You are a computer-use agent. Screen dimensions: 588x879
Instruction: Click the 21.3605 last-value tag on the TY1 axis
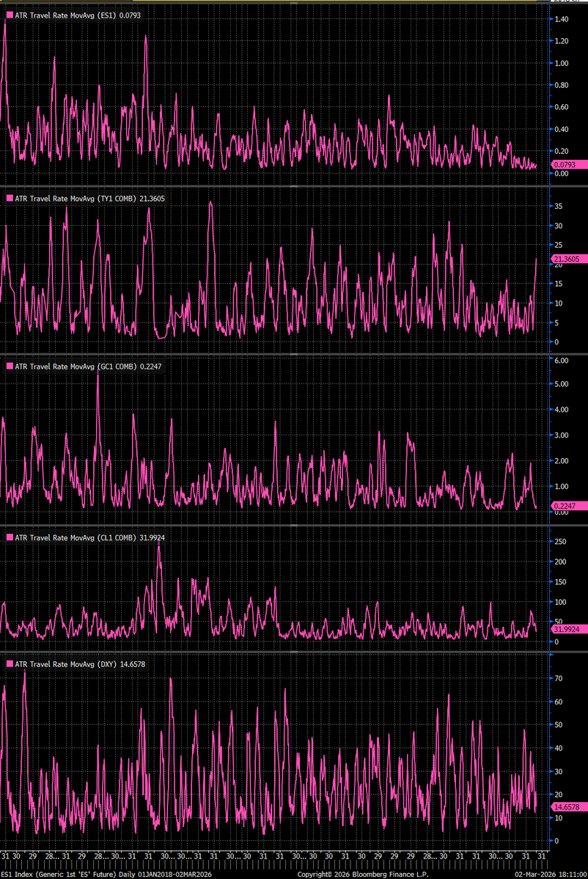click(x=568, y=259)
